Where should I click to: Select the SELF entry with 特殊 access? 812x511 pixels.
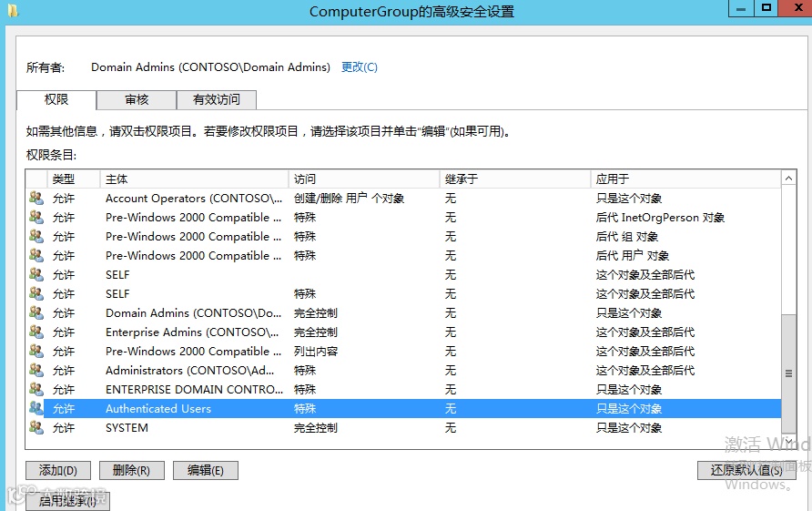(403, 294)
